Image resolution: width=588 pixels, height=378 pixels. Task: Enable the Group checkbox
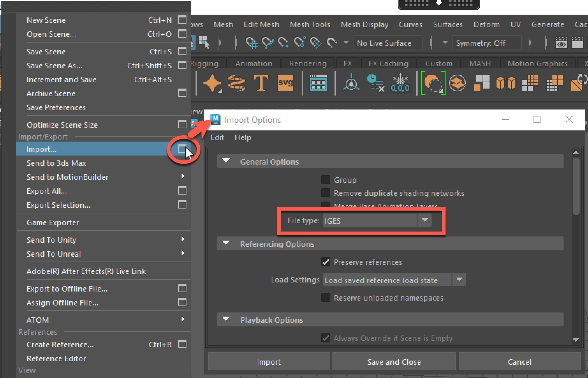[325, 179]
